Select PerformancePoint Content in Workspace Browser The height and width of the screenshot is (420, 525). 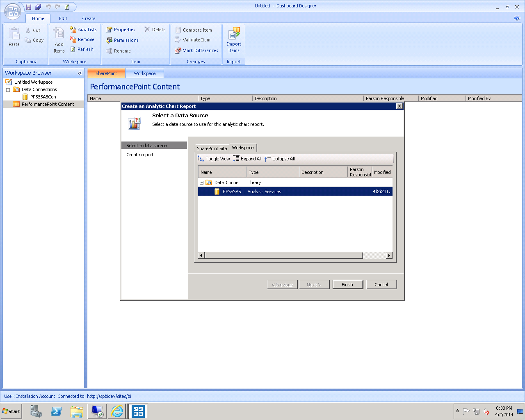(48, 104)
